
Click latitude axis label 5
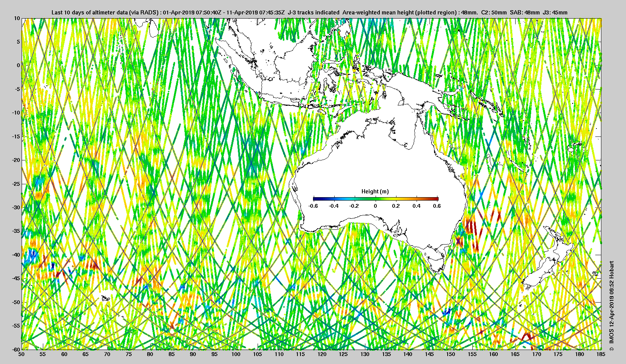(x=18, y=42)
